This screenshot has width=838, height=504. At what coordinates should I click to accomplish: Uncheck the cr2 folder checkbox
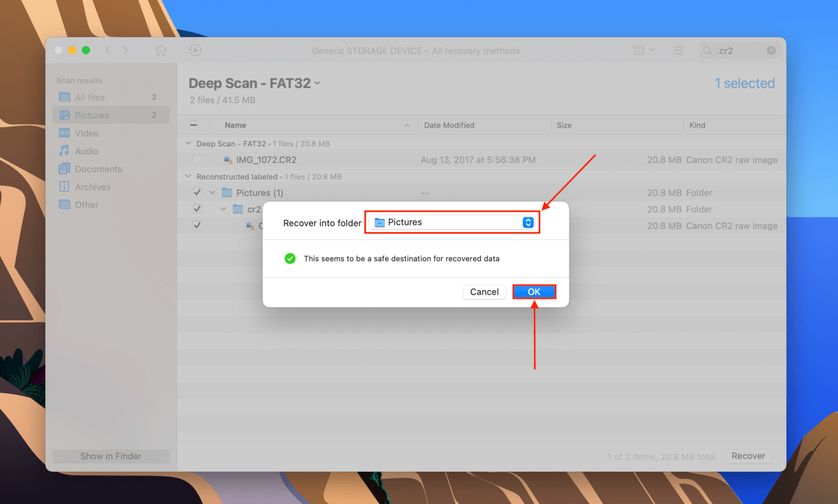197,209
